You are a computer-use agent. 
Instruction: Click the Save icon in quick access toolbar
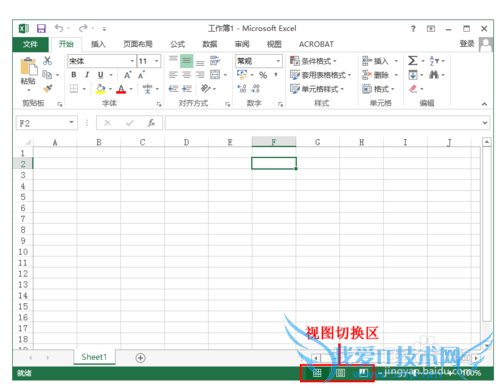coord(41,28)
